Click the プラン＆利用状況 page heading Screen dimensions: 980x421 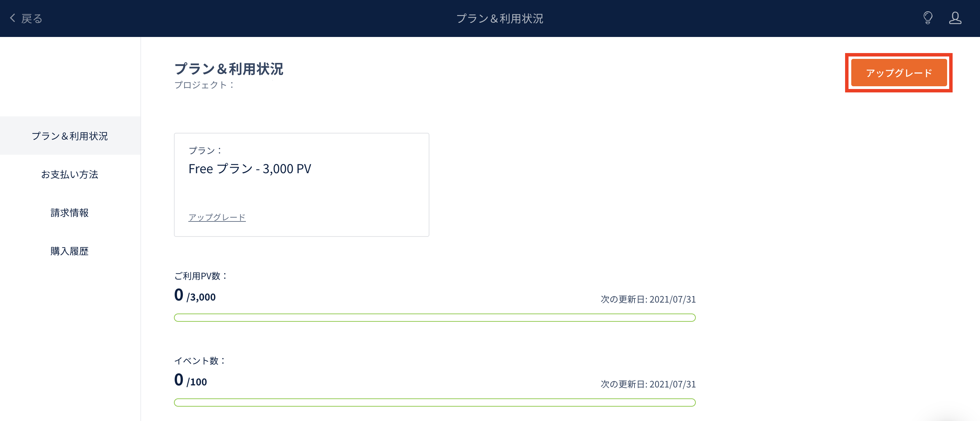pyautogui.click(x=229, y=69)
